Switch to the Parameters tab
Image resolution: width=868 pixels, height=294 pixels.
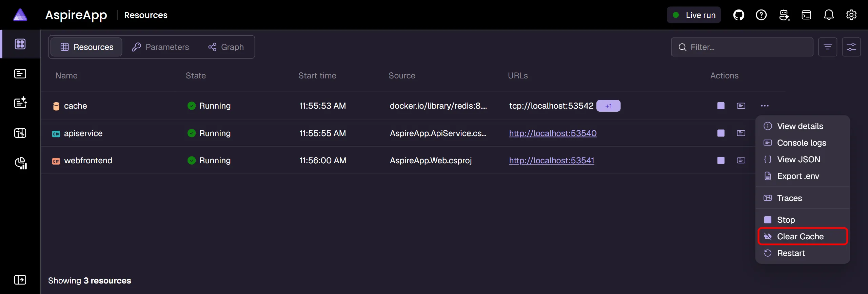click(x=160, y=47)
